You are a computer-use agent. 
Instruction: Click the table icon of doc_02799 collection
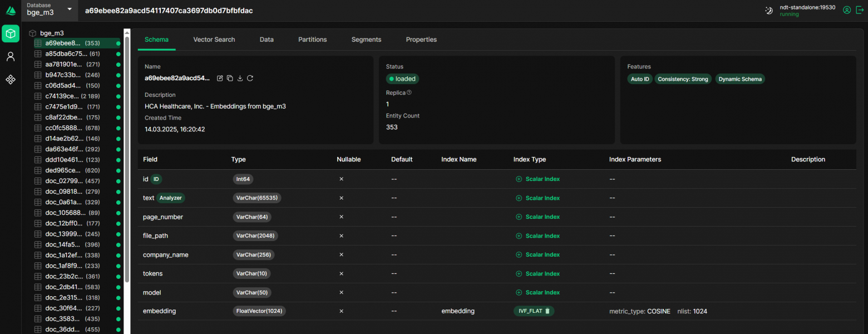[38, 181]
